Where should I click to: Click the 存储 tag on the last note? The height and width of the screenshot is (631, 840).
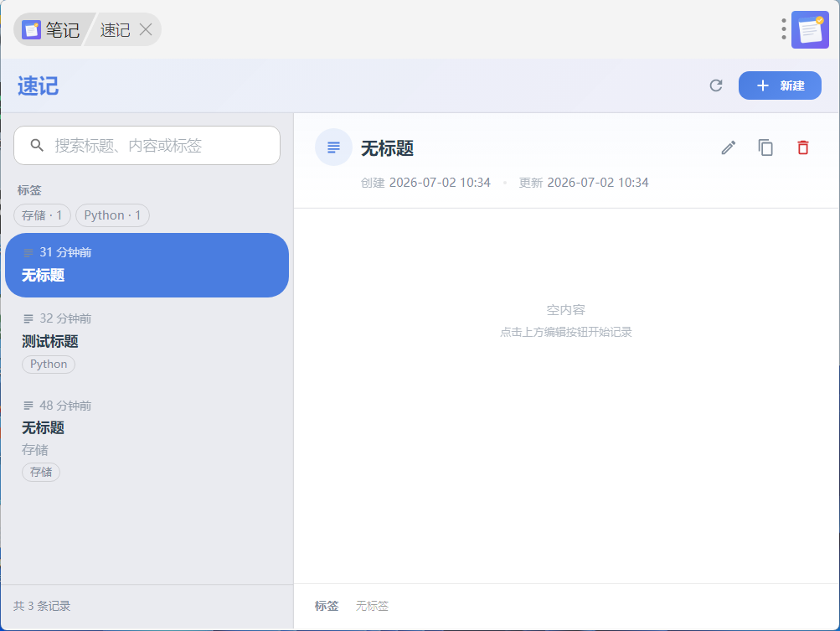pyautogui.click(x=41, y=473)
